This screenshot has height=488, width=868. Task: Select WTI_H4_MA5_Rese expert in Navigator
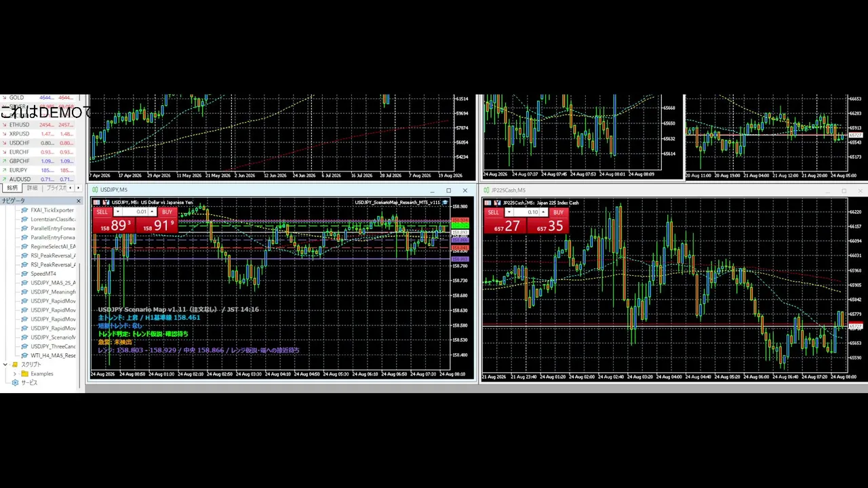pyautogui.click(x=53, y=355)
